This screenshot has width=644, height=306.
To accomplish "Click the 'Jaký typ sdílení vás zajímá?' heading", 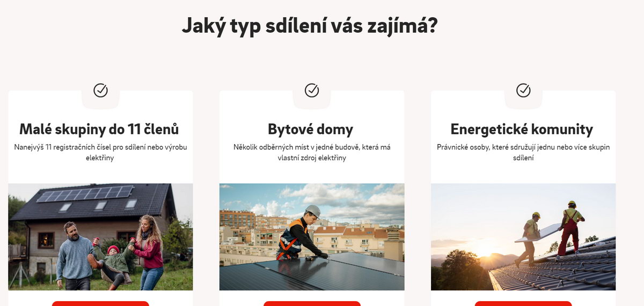I will click(310, 25).
